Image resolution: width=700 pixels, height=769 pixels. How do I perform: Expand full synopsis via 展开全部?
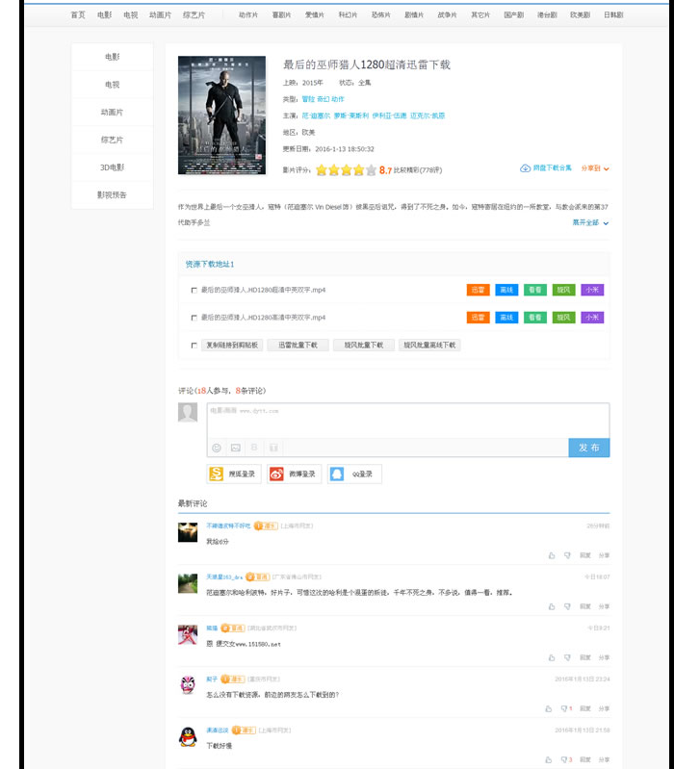pyautogui.click(x=590, y=222)
